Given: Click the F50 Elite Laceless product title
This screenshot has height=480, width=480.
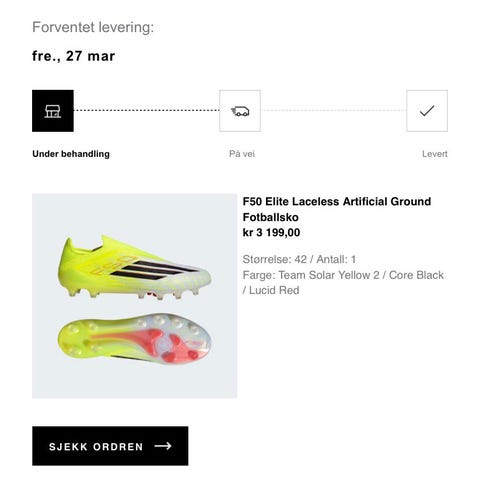Looking at the screenshot, I should (x=337, y=209).
